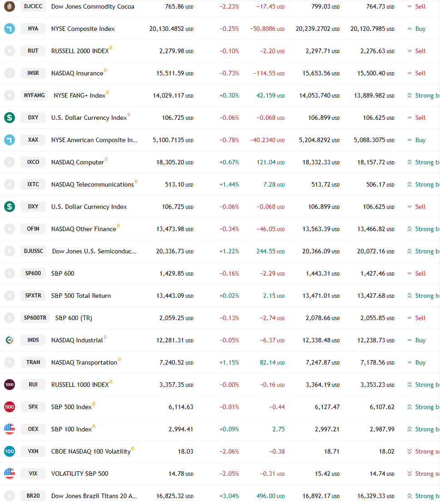Open the NYSE FANG+ Index link
440x504 pixels.
click(79, 95)
